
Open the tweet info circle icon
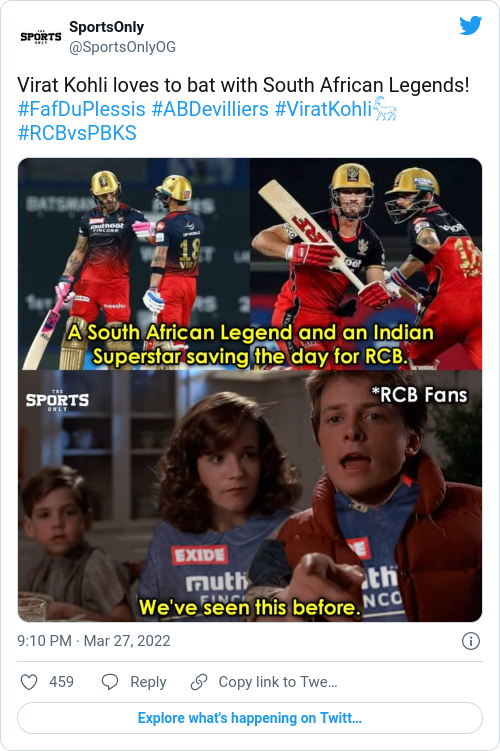[470, 641]
